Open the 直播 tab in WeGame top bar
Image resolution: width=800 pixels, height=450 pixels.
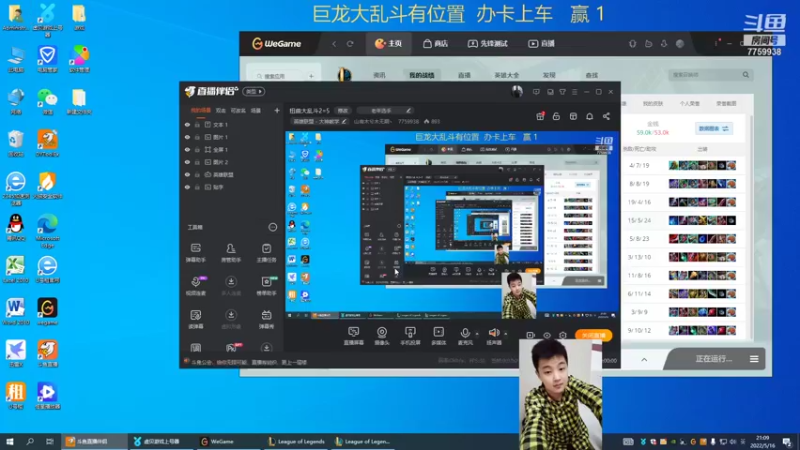[542, 44]
